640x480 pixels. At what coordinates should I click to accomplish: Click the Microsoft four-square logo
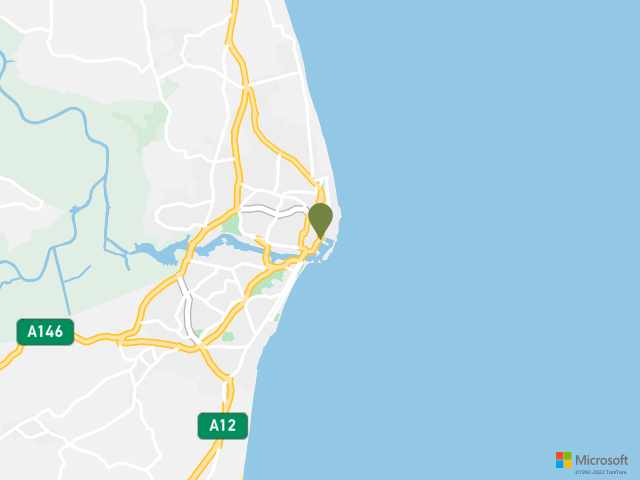(x=563, y=460)
